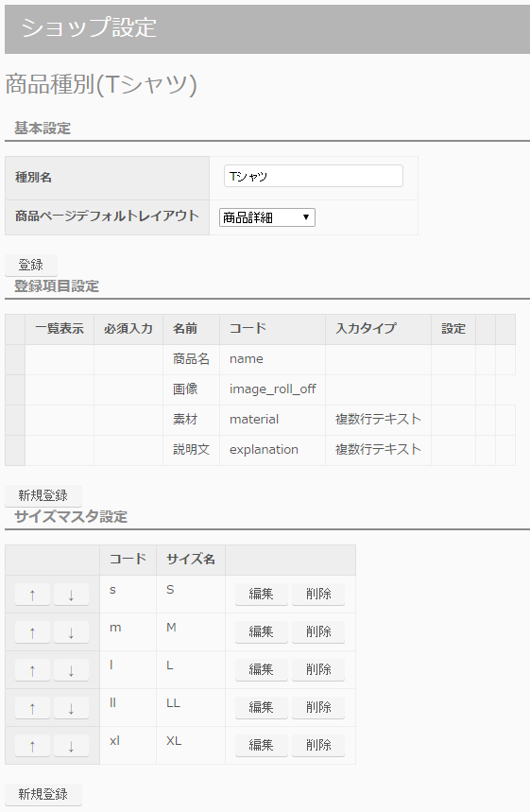Move size XL row up

coord(33,745)
